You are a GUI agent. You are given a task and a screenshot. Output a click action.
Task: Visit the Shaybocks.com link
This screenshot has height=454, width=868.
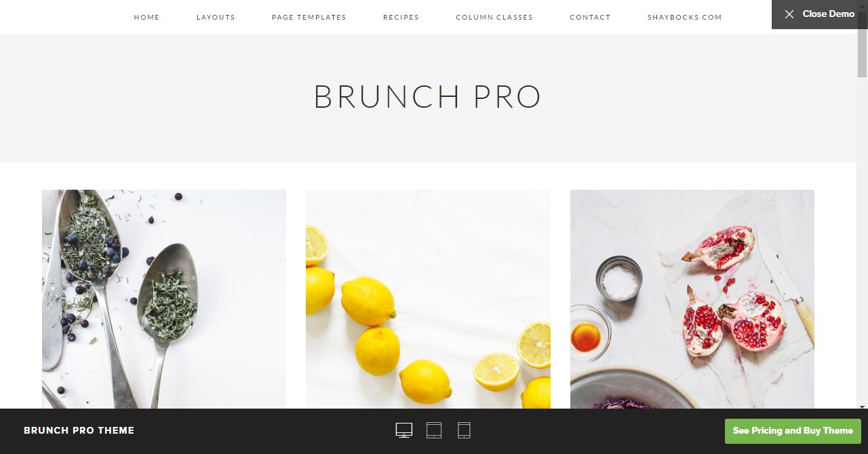tap(685, 17)
